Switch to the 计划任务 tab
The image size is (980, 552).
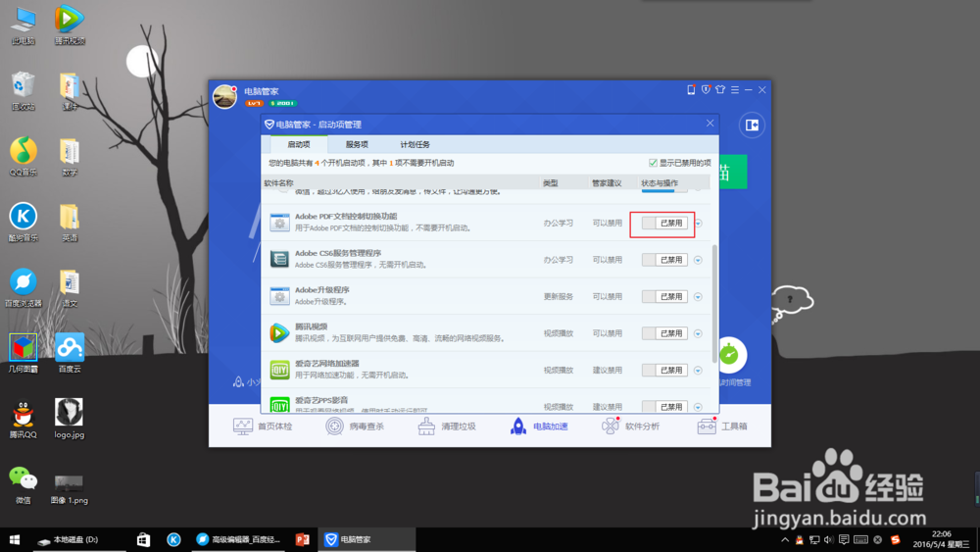click(x=415, y=144)
